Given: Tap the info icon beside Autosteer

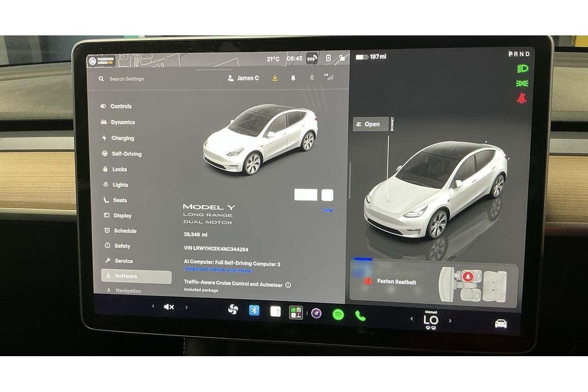Looking at the screenshot, I should coord(288,285).
